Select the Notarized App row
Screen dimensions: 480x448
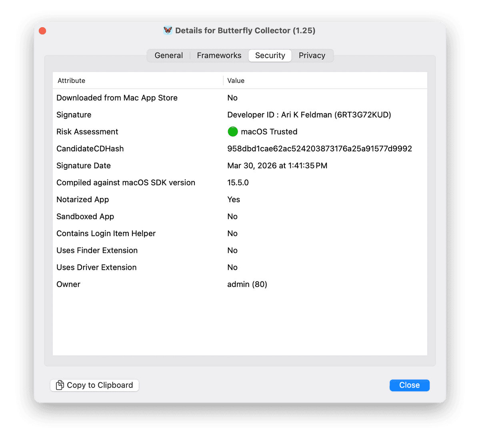[83, 199]
